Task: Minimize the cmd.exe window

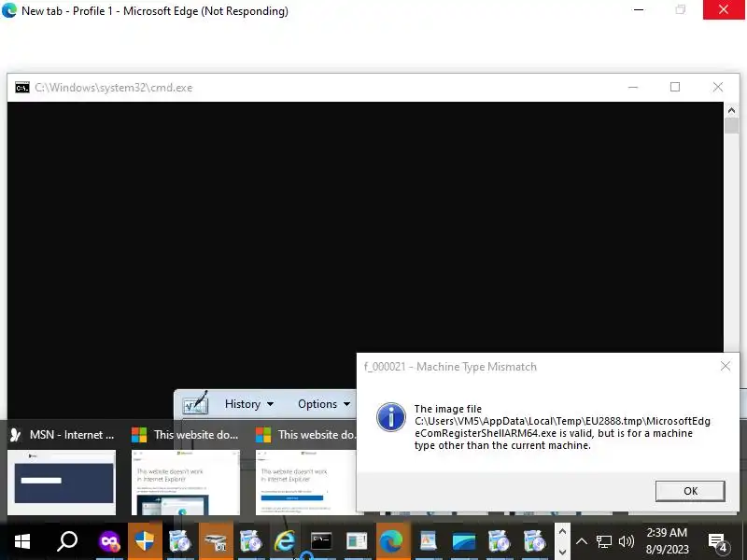Action: pos(633,87)
